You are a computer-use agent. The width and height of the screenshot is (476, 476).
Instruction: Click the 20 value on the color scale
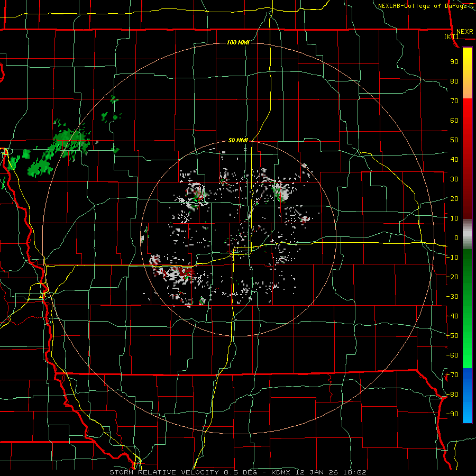[454, 199]
